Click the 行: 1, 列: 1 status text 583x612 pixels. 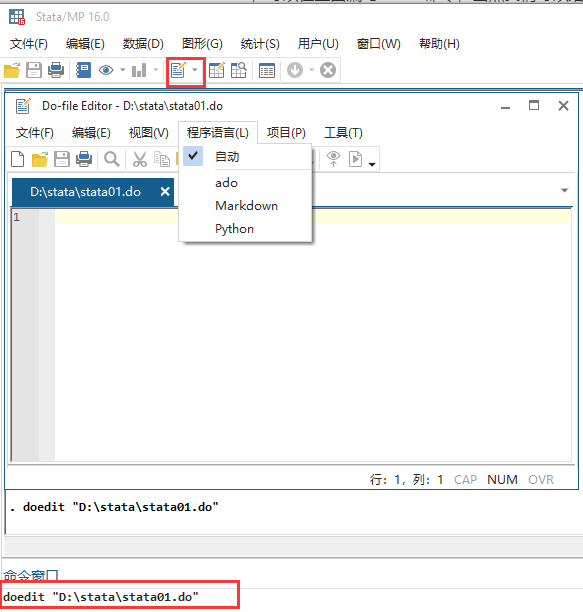pyautogui.click(x=406, y=479)
